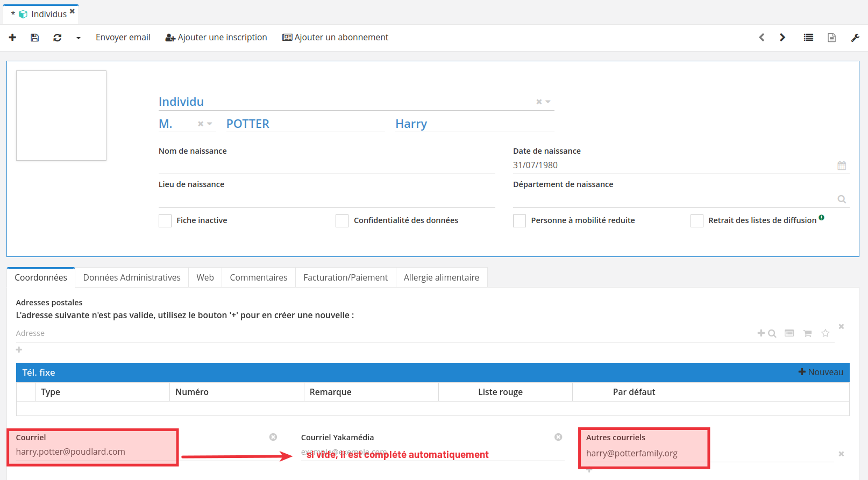Click the Par défaut column header
Viewport: 868px width, 480px height.
(x=634, y=392)
